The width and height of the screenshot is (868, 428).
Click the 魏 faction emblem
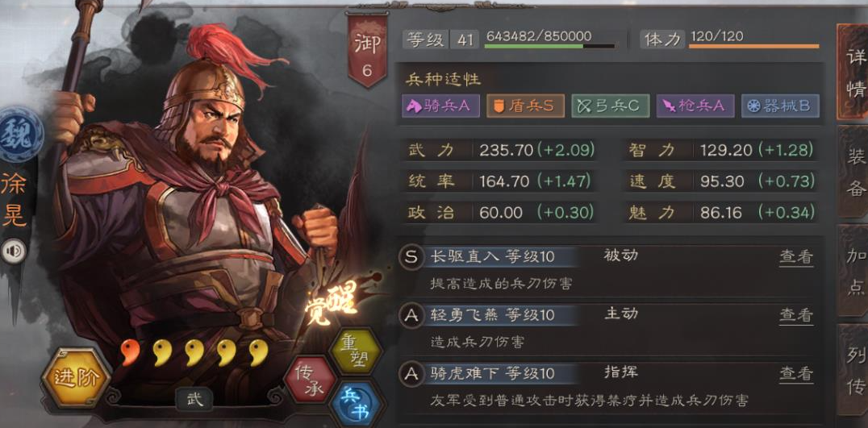coord(21,134)
